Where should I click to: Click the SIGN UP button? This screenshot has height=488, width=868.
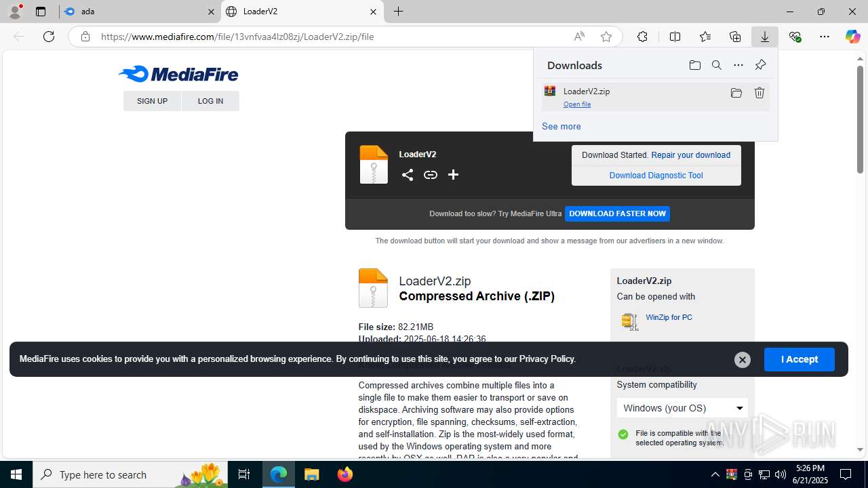tap(152, 101)
